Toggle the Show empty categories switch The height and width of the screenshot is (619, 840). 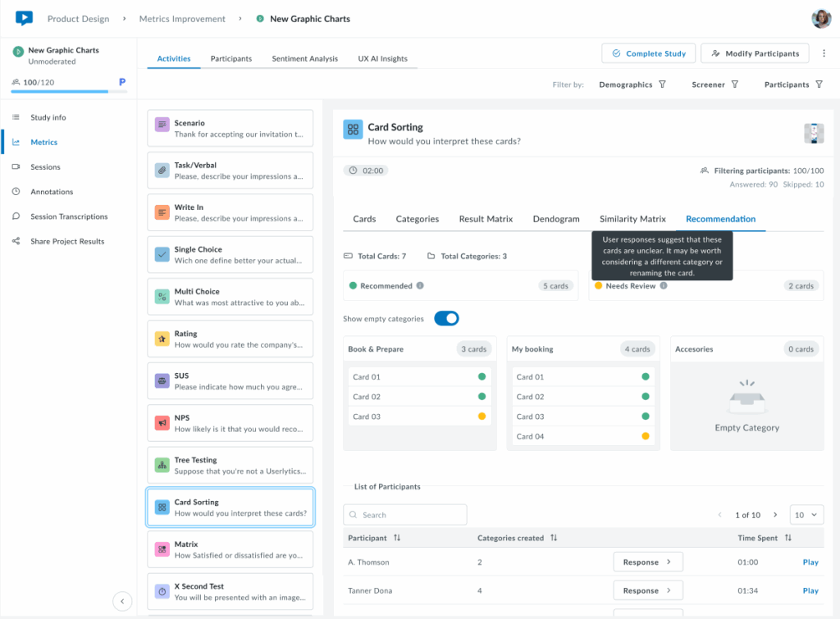coord(446,318)
